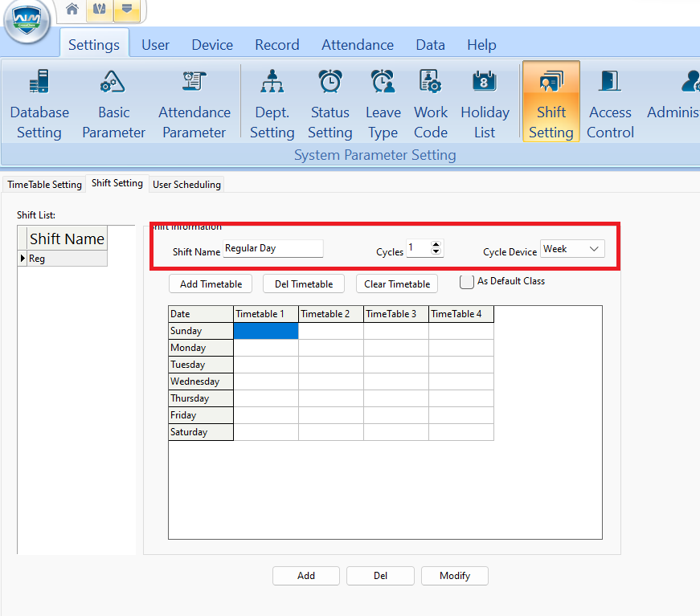Select the Shift Setting ribbon button

551,102
